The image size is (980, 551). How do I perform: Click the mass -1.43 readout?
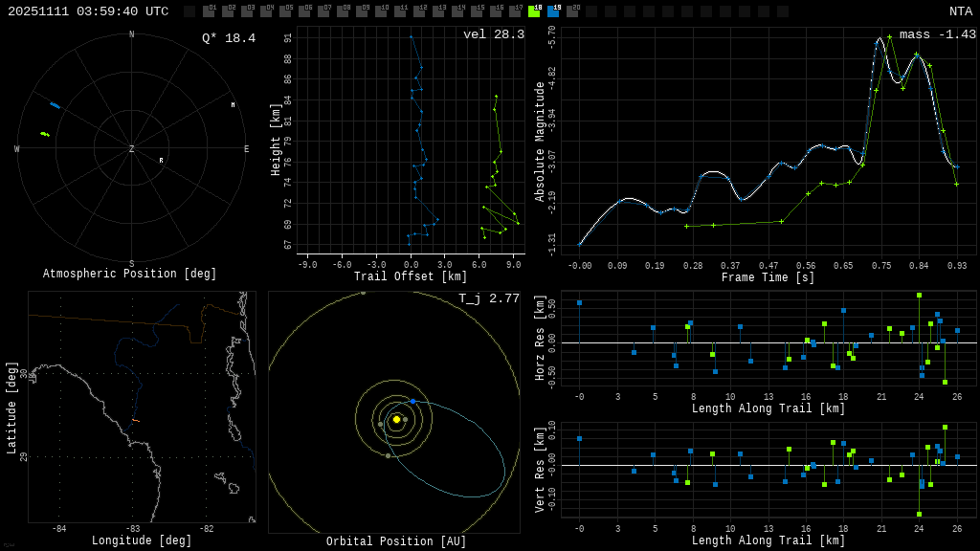click(938, 34)
